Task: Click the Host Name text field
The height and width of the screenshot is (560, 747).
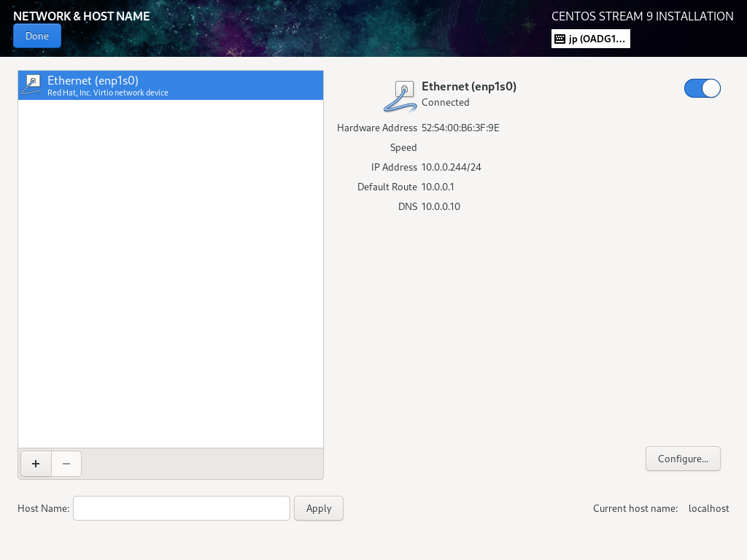Action: click(x=182, y=508)
